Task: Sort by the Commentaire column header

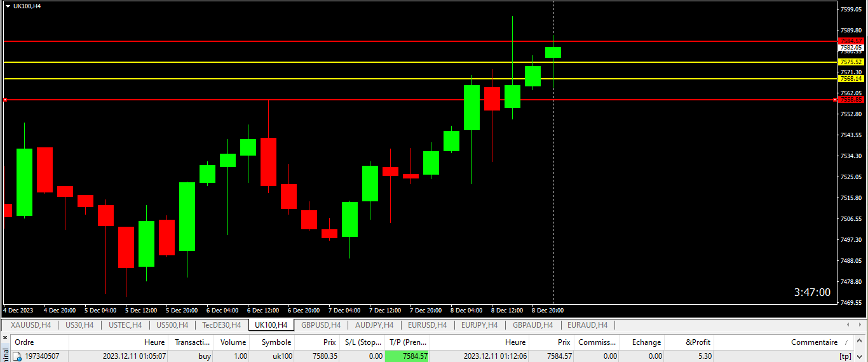Action: click(784, 342)
